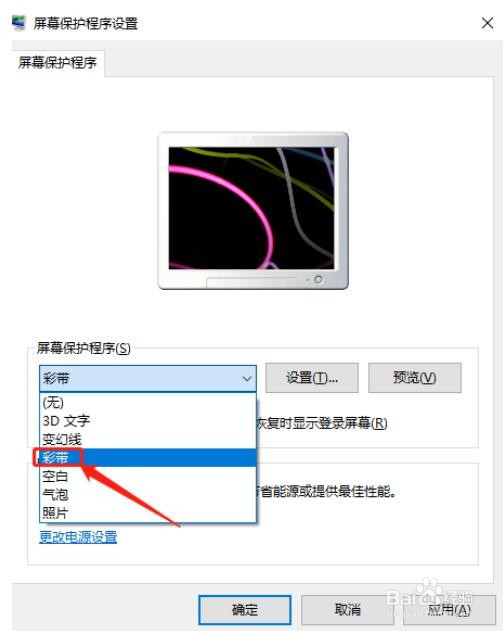
Task: Select 照片 in the dropdown list
Action: pos(148,513)
